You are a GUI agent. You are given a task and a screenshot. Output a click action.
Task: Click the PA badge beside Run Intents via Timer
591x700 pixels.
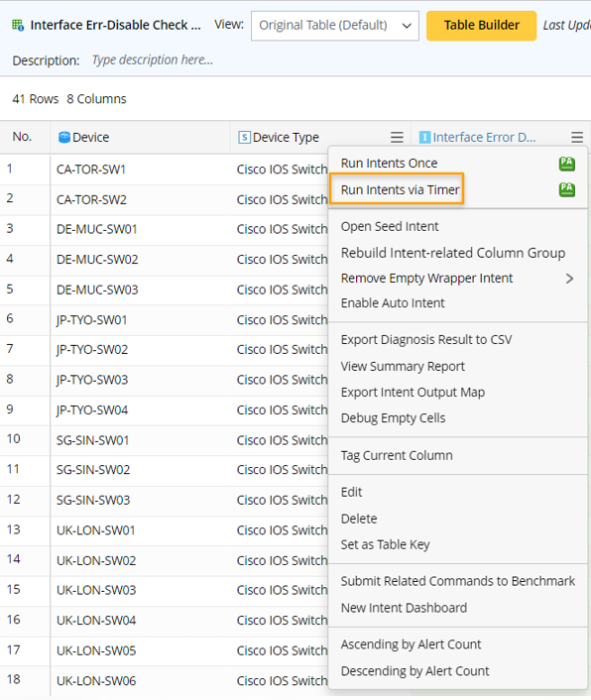coord(567,189)
